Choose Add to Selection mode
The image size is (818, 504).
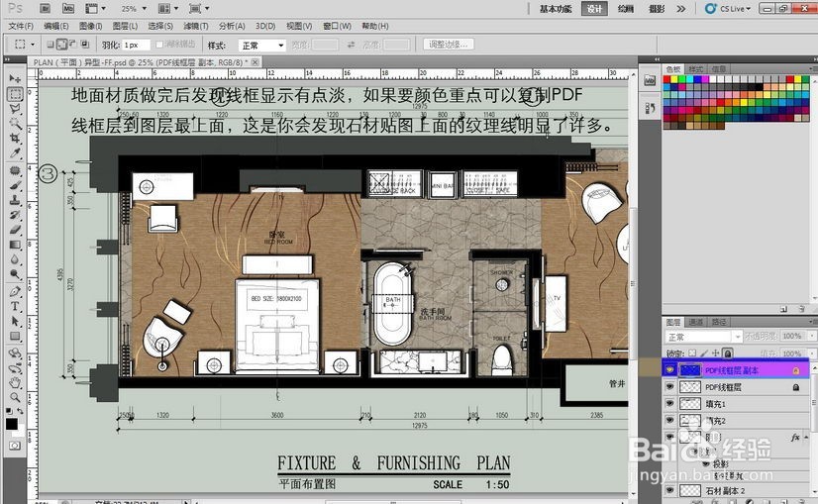coord(61,45)
